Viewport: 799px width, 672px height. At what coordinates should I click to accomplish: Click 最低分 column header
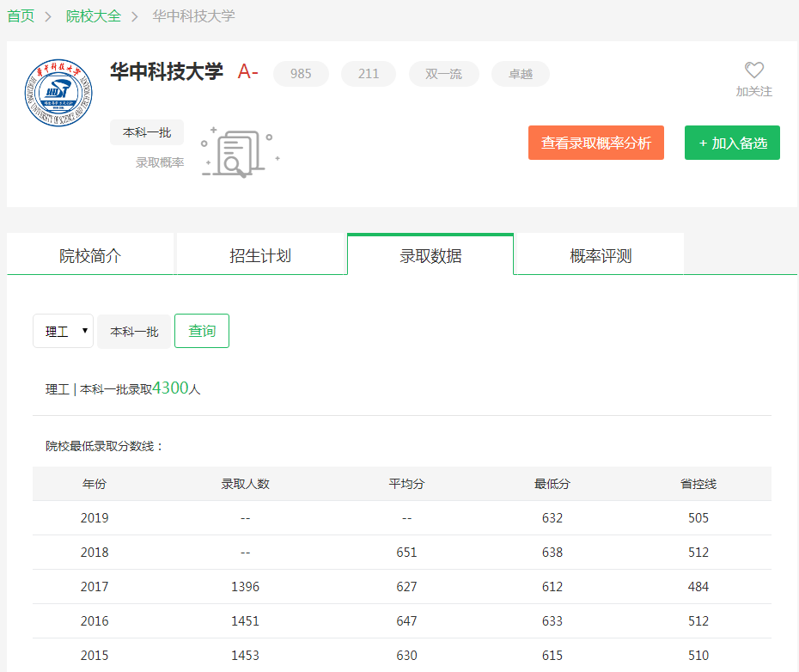click(552, 484)
